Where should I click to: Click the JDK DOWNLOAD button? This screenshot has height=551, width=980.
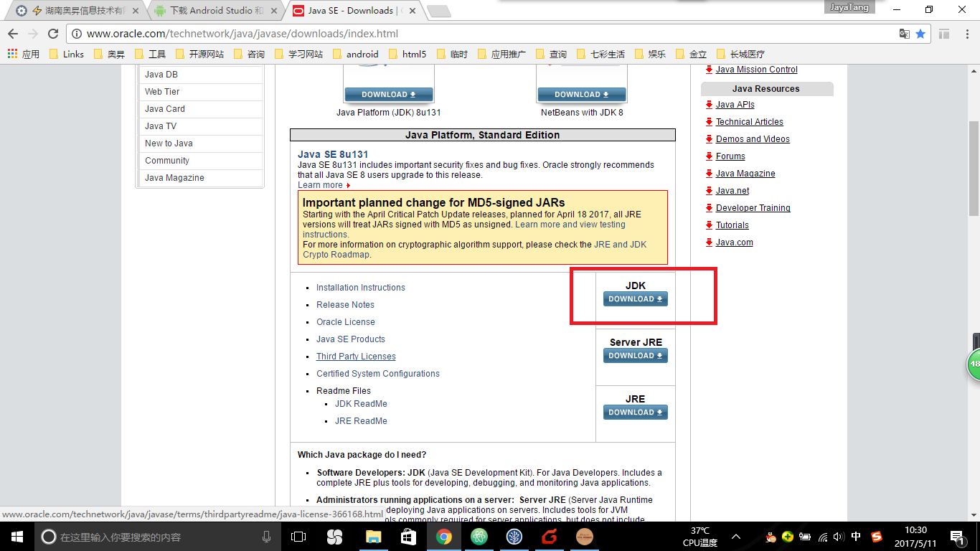[636, 299]
